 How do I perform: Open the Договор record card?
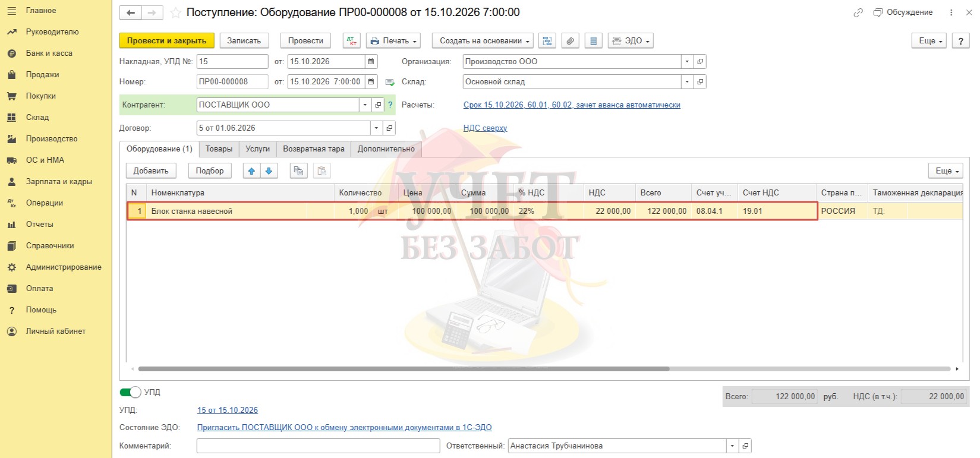coord(389,128)
